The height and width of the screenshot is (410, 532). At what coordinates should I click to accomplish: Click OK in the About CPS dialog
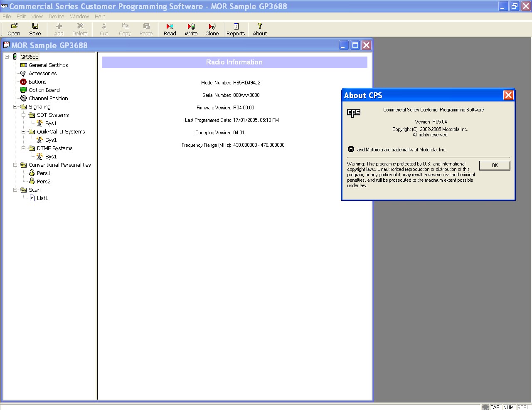tap(494, 165)
